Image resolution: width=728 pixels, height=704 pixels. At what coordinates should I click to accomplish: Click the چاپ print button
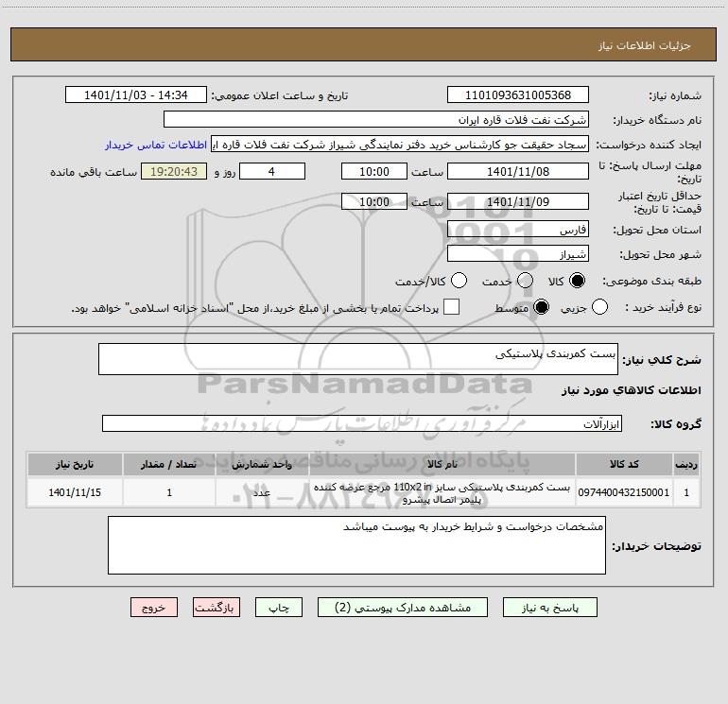coord(279,608)
